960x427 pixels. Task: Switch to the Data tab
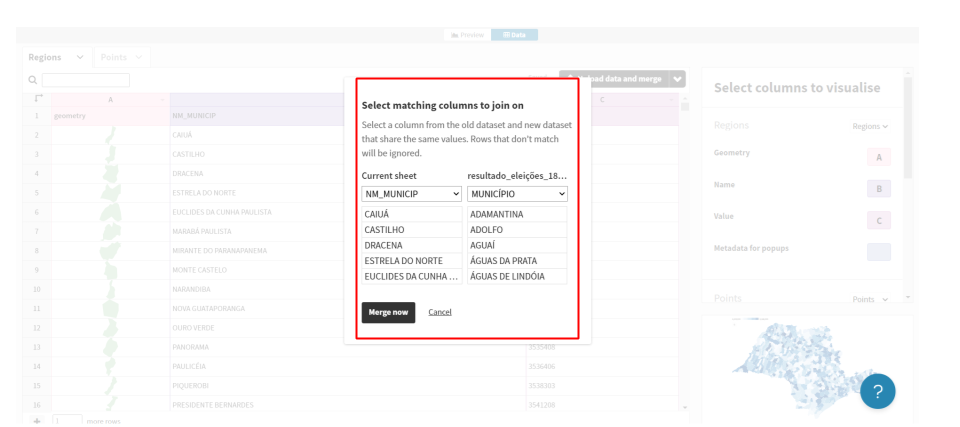[x=515, y=35]
